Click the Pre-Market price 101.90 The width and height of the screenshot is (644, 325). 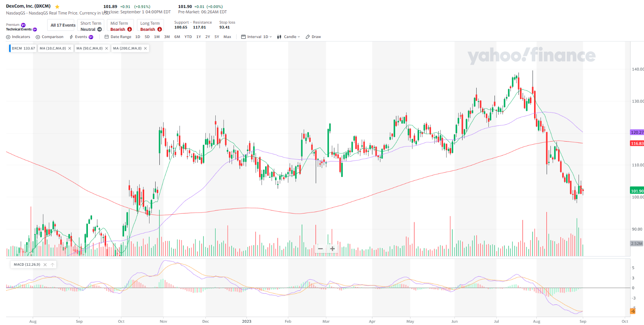pos(185,6)
